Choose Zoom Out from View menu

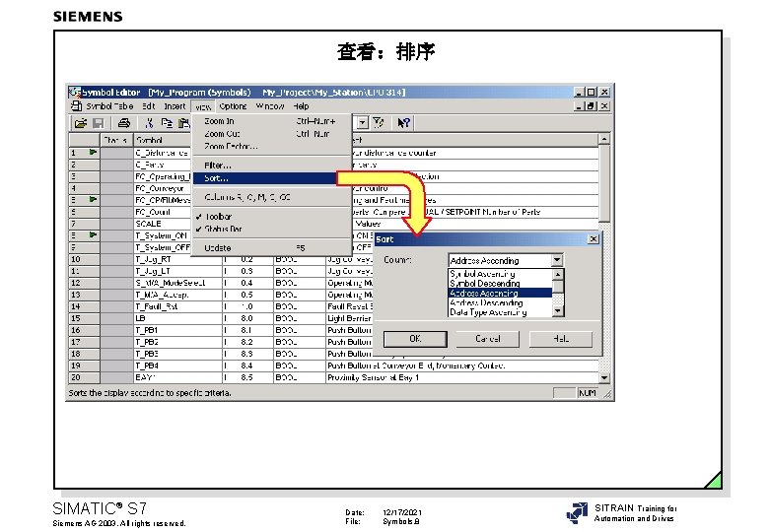(271, 134)
